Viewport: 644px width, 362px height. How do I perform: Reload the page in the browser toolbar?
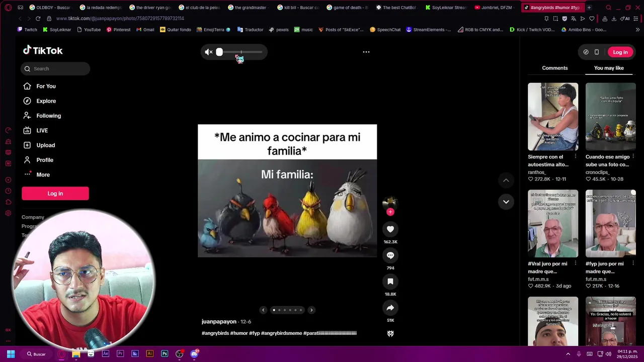[x=38, y=19]
